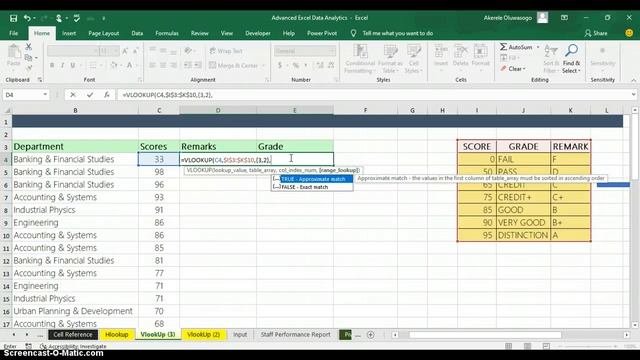
Task: Click the range_lookup argument in VLOOKUP tooltip
Action: point(339,170)
